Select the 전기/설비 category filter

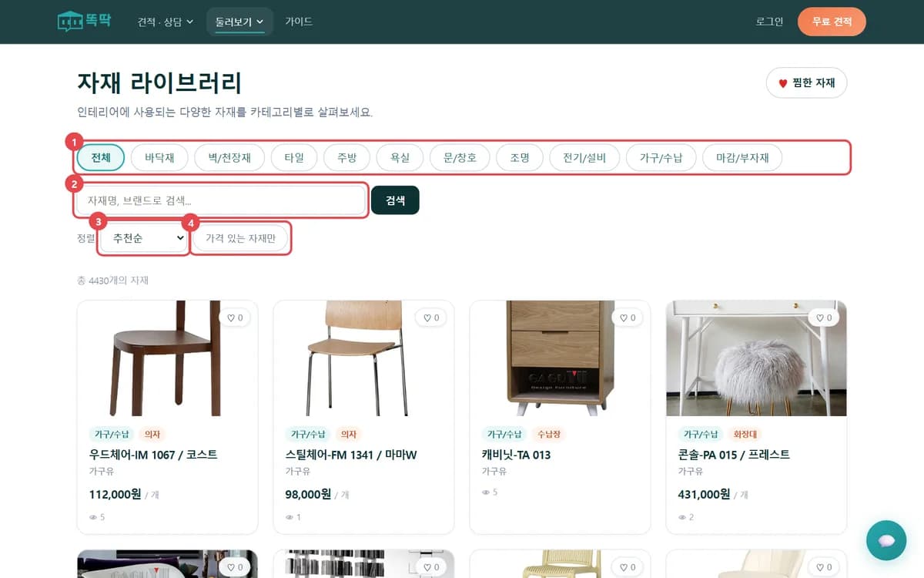pyautogui.click(x=584, y=158)
